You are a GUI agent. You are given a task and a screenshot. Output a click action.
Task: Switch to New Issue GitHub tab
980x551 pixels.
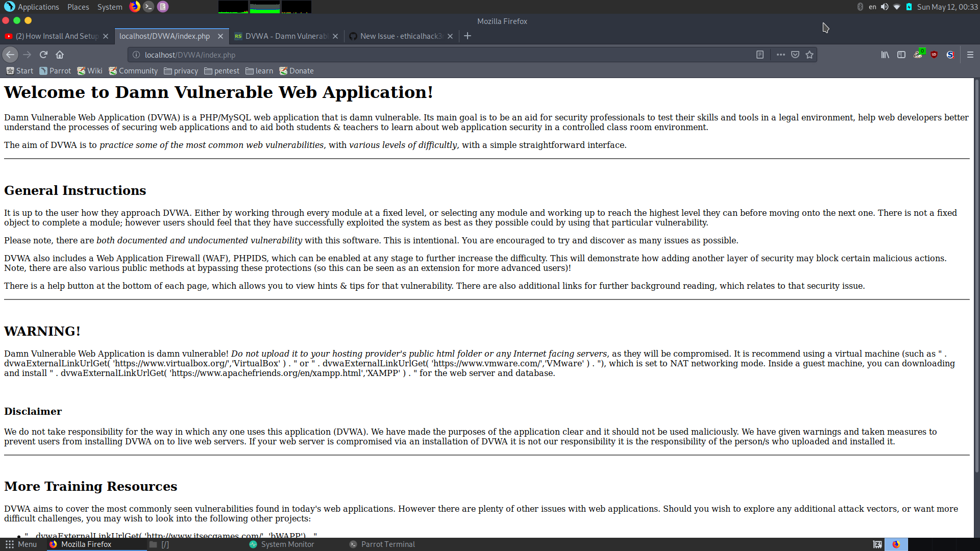[400, 36]
